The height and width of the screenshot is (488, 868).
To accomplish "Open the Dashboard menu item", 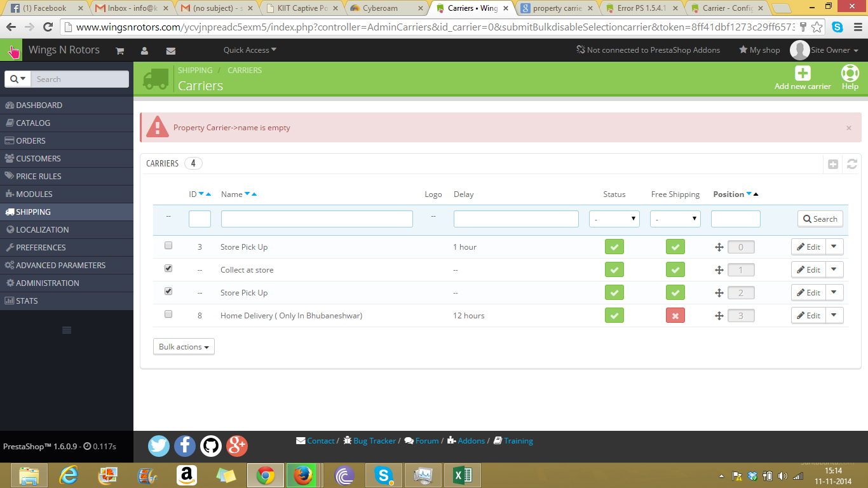I will (67, 105).
